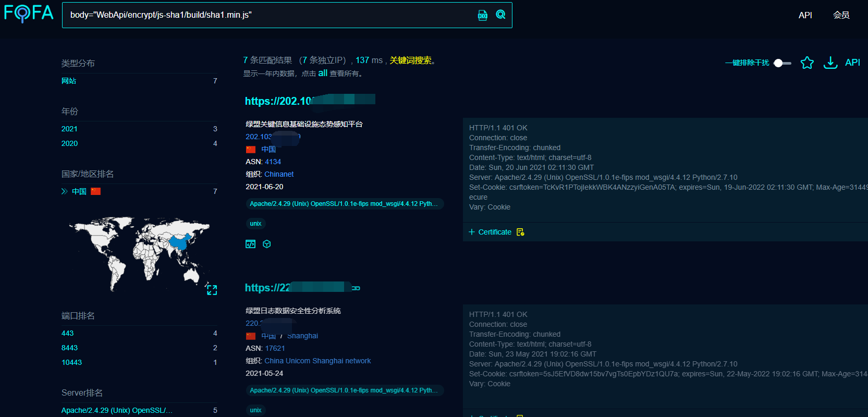The image size is (868, 417).
Task: Click the Chinanet organization link
Action: pyautogui.click(x=279, y=174)
